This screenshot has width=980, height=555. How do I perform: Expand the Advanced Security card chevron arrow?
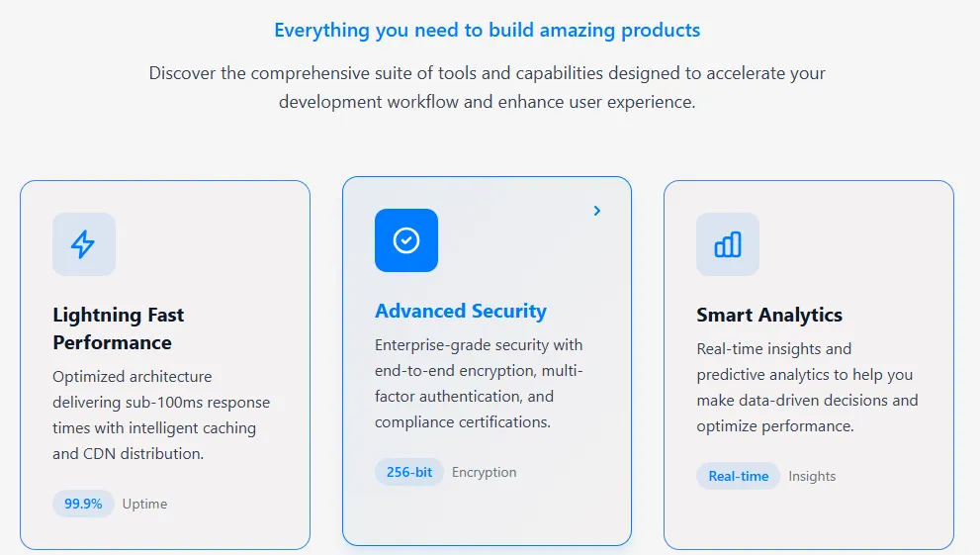click(596, 211)
